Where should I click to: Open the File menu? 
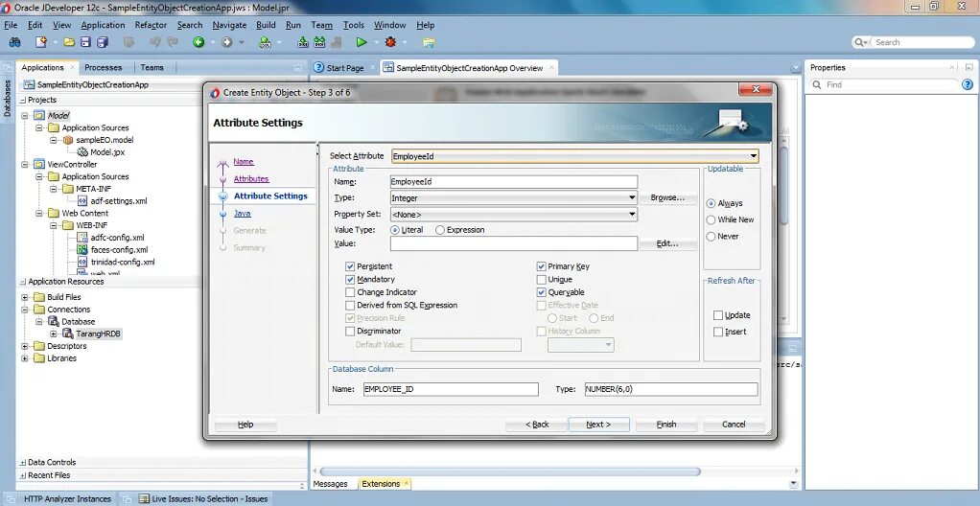(11, 25)
